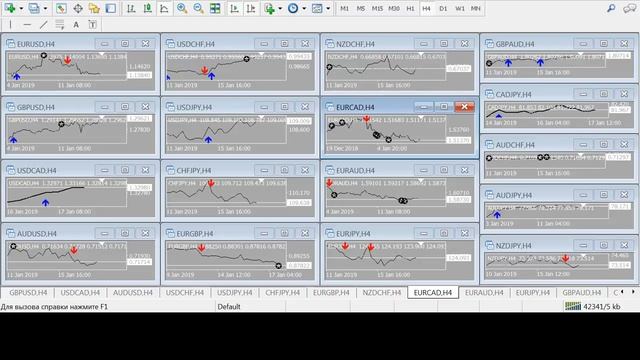Open a new chart via toolbar icon

[10, 8]
